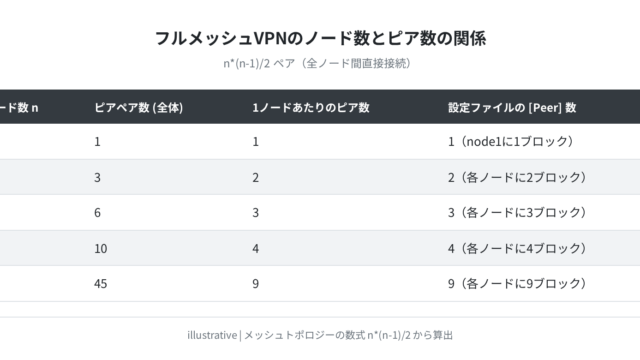
Task: Click the 2（各ノードに2ブロック）cell
Action: (x=517, y=177)
